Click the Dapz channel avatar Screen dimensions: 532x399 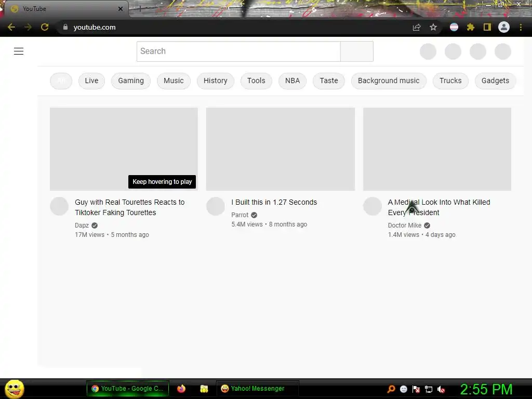tap(59, 206)
